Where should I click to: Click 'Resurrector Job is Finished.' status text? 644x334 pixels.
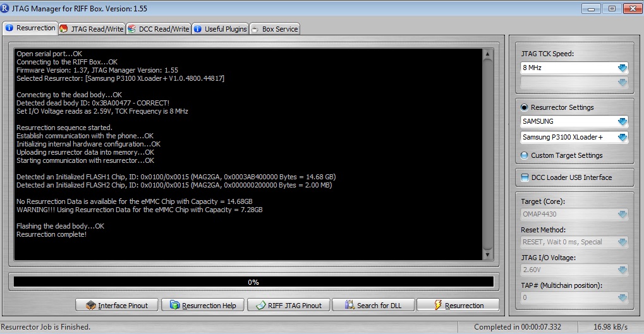coord(46,327)
